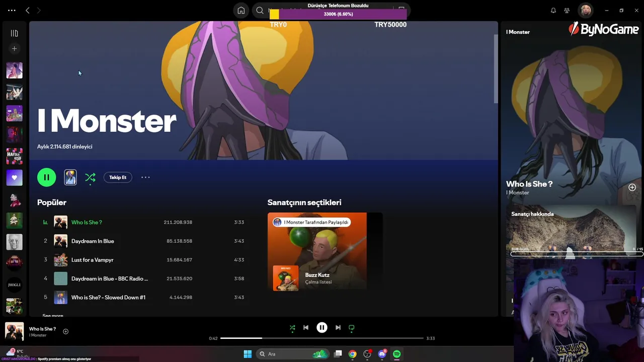Open I Monster artist link in bottom bar
This screenshot has height=362, width=644.
[38, 335]
